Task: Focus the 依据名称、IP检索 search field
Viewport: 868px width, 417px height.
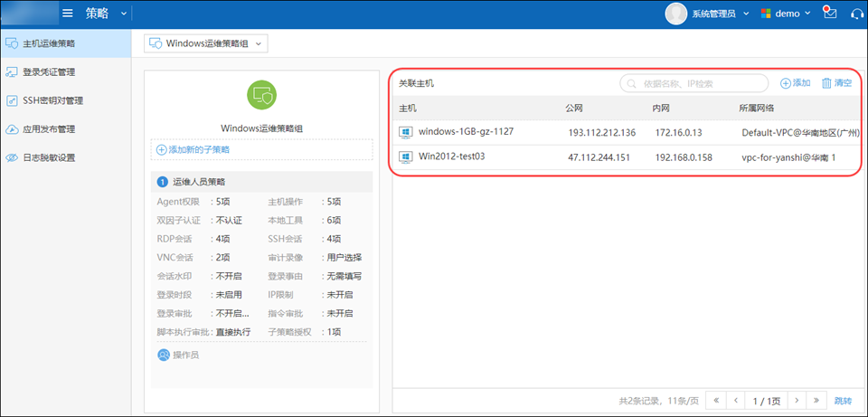Action: pyautogui.click(x=693, y=83)
